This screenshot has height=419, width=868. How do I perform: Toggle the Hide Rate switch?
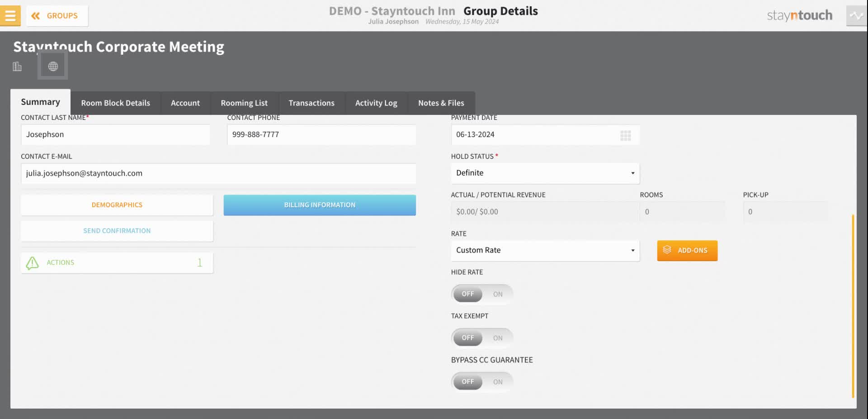pos(482,294)
